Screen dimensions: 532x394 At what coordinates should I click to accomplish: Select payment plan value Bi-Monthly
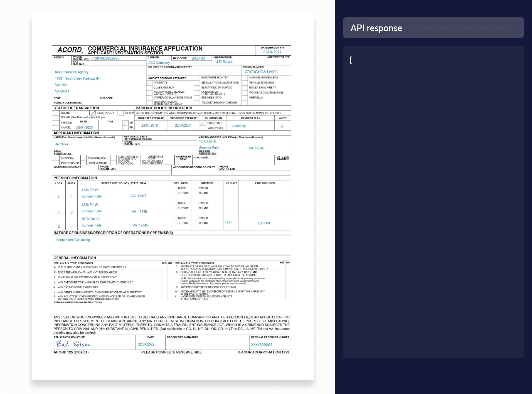pyautogui.click(x=238, y=126)
